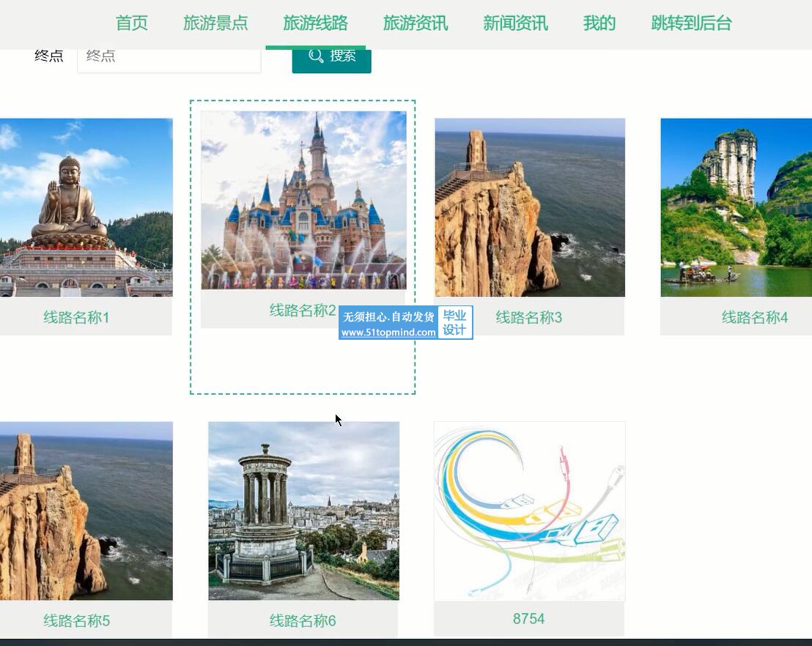Click the 线路名称1 title
The width and height of the screenshot is (812, 646).
pyautogui.click(x=76, y=317)
